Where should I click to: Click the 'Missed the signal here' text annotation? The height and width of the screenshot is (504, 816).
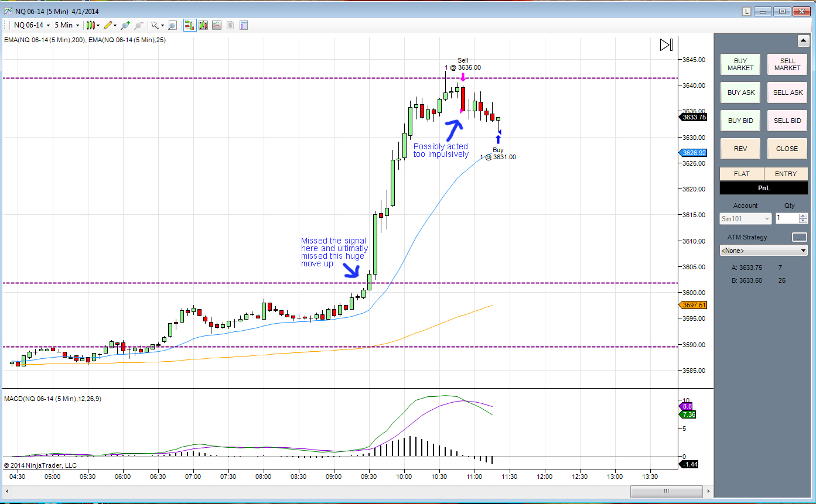[334, 252]
